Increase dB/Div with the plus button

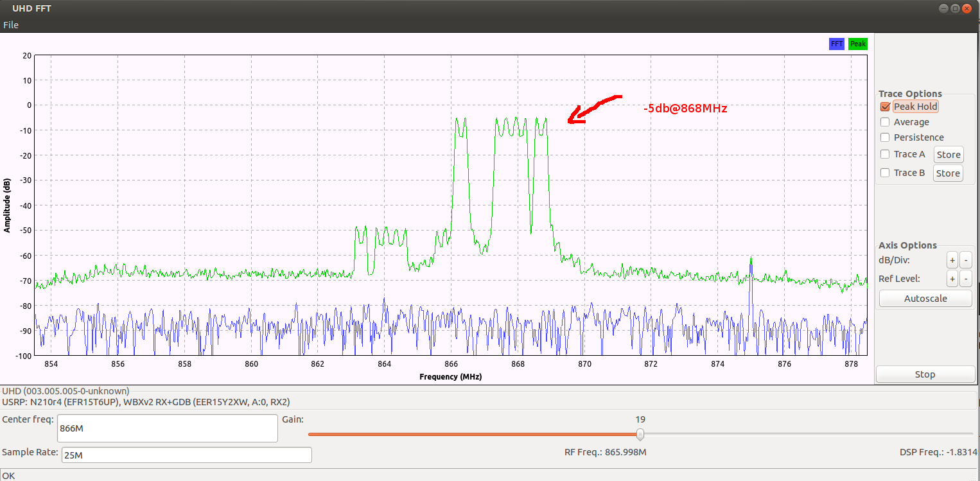pos(952,260)
